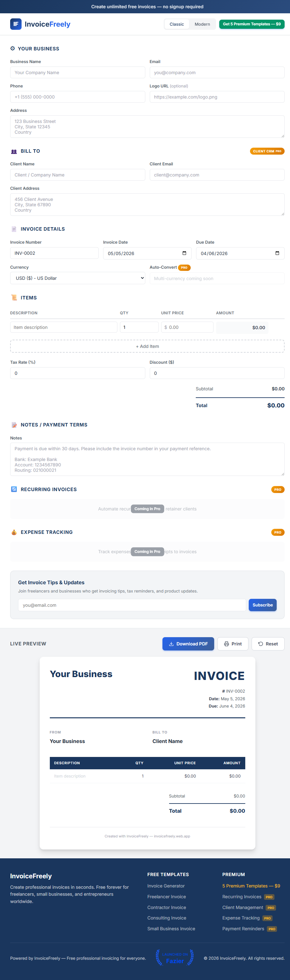
Task: Click Download PDF button
Action: 188,644
